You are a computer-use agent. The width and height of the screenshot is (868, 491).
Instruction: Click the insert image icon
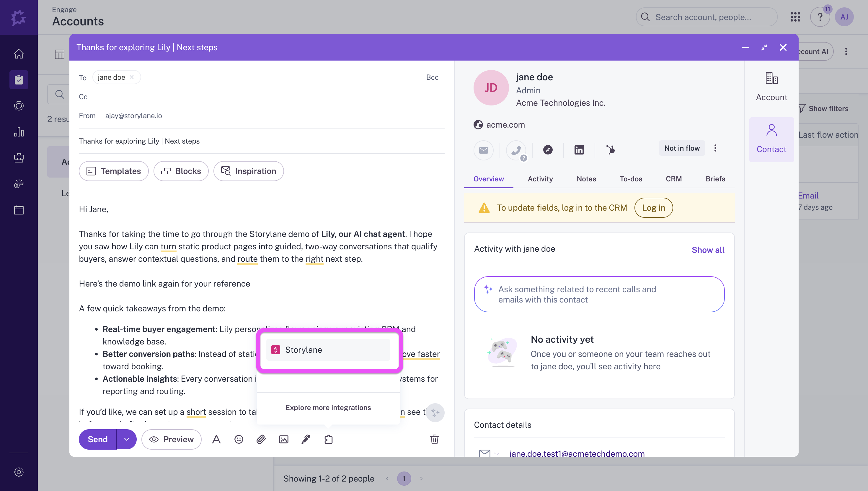point(283,439)
